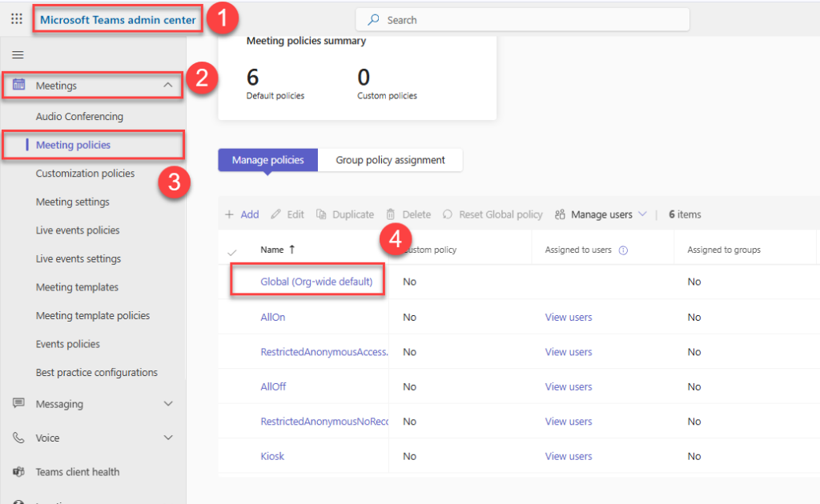Click the Manage users people icon

[x=560, y=214]
